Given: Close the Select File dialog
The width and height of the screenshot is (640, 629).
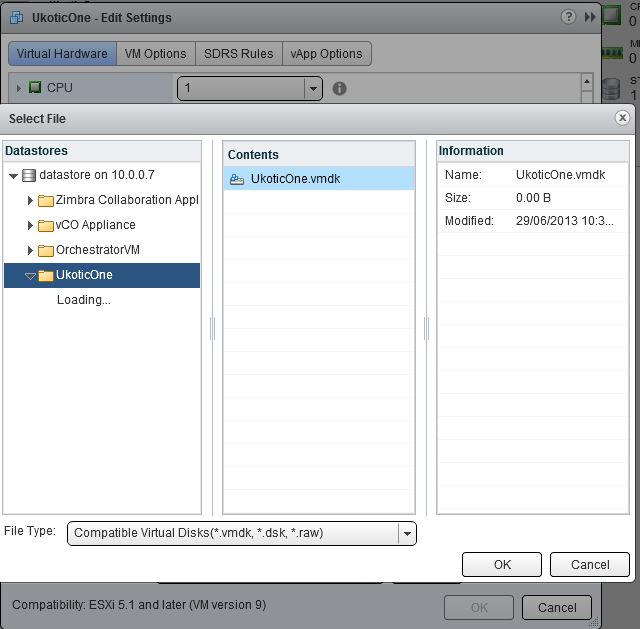Looking at the screenshot, I should tap(622, 118).
